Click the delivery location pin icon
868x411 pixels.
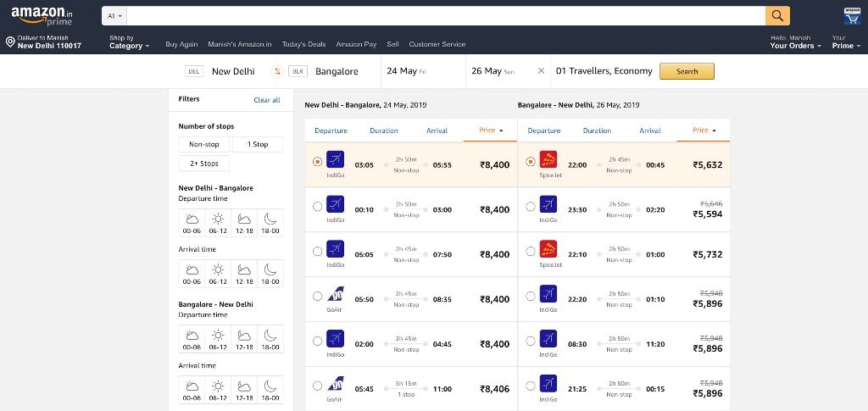10,42
